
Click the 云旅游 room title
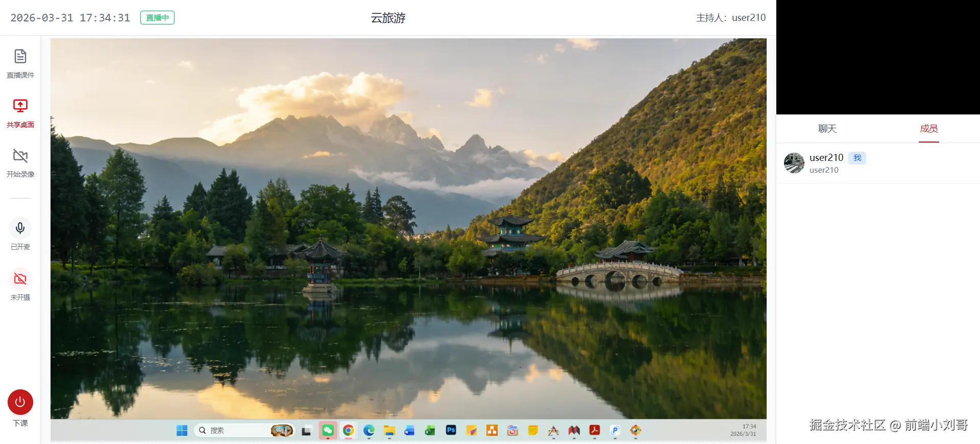[x=388, y=18]
